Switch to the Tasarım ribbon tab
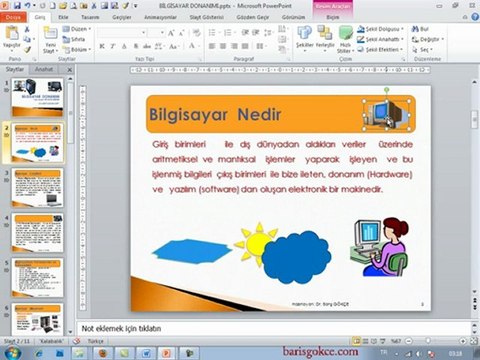This screenshot has width=480, height=360. [90, 17]
